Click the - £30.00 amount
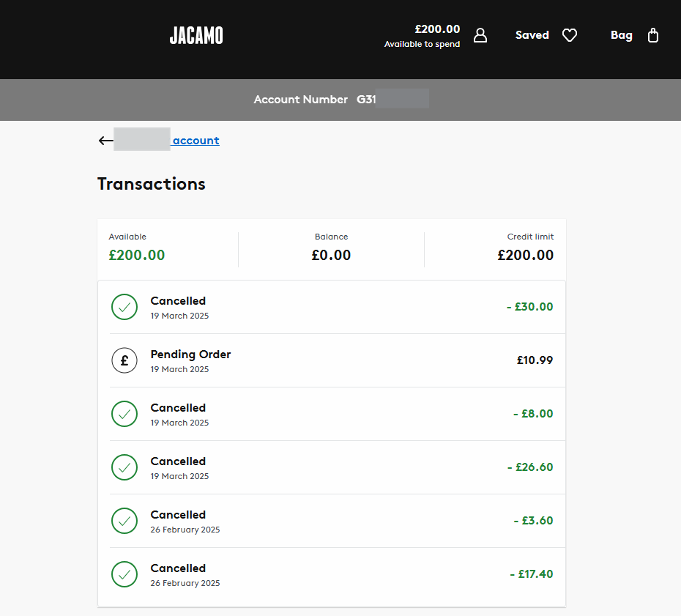This screenshot has width=681, height=616. pyautogui.click(x=530, y=307)
